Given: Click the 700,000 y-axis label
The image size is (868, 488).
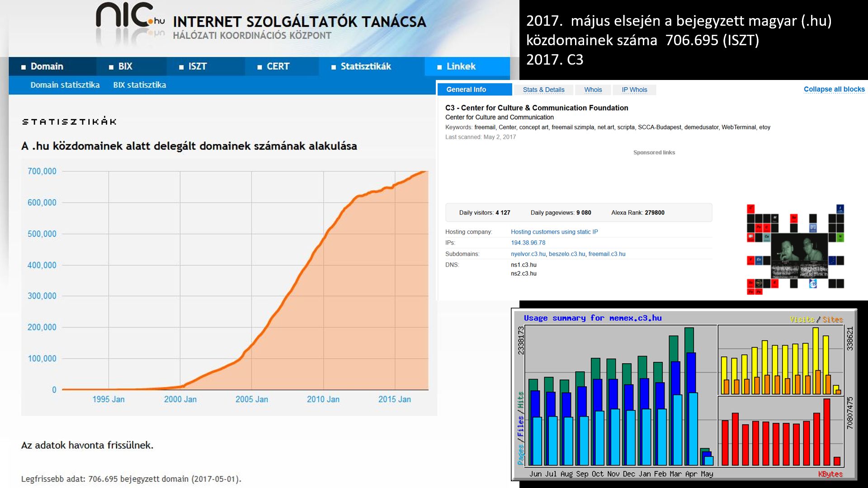Looking at the screenshot, I should [x=42, y=171].
